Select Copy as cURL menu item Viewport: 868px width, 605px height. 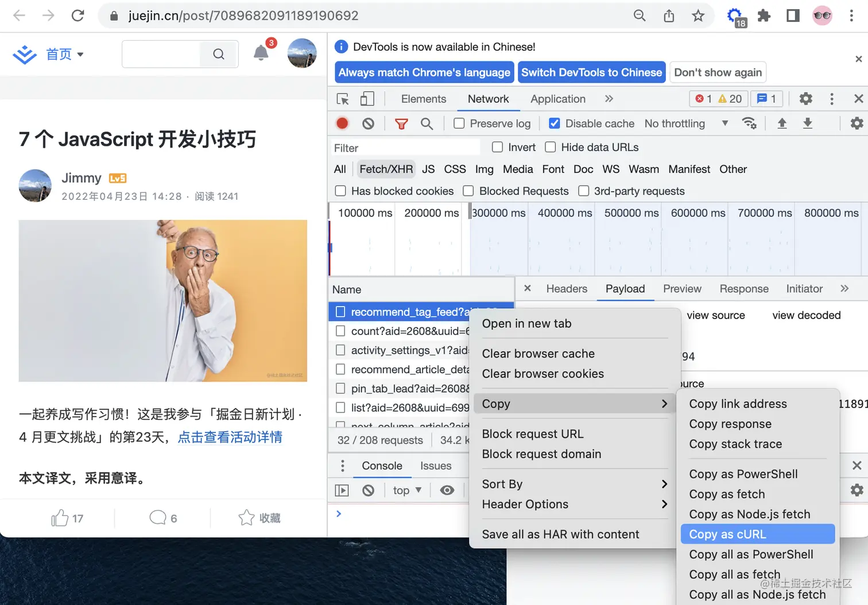(x=758, y=534)
